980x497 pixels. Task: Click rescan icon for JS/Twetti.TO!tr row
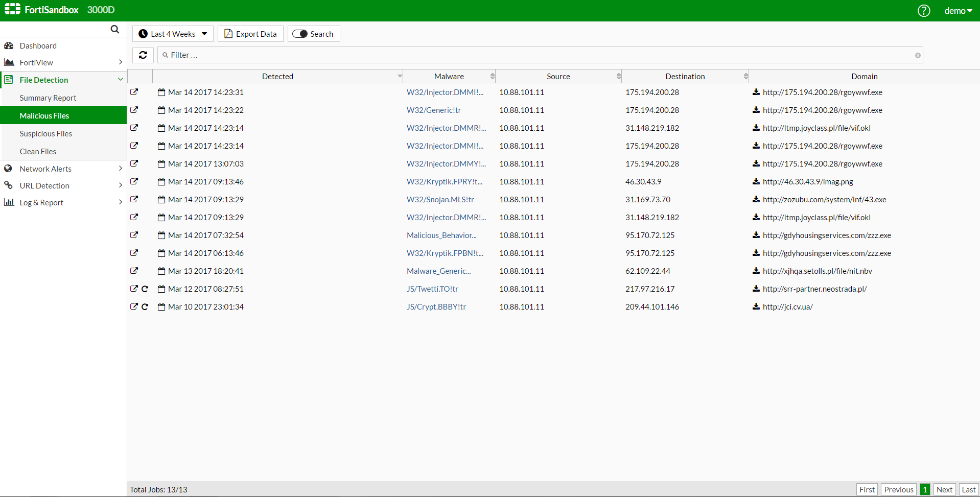[x=145, y=289]
